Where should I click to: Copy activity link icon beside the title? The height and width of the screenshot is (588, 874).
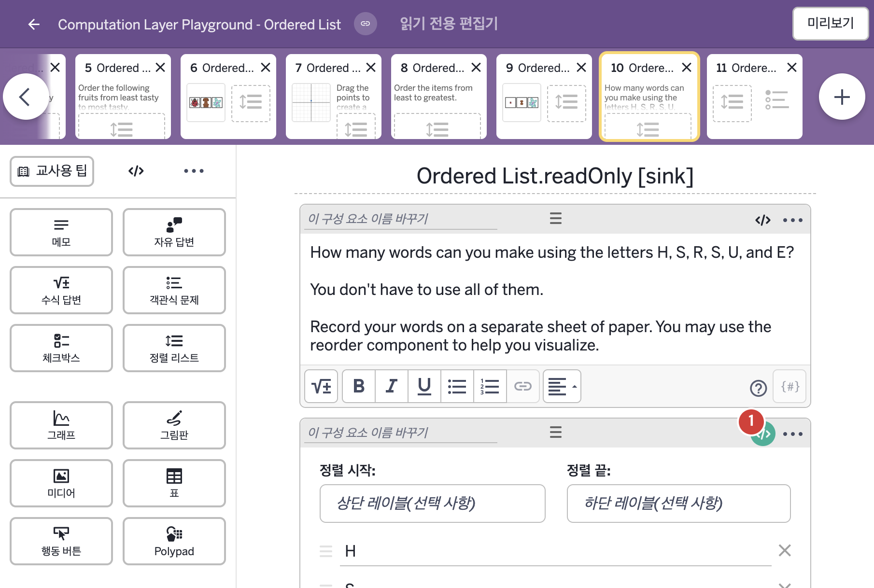(x=366, y=24)
